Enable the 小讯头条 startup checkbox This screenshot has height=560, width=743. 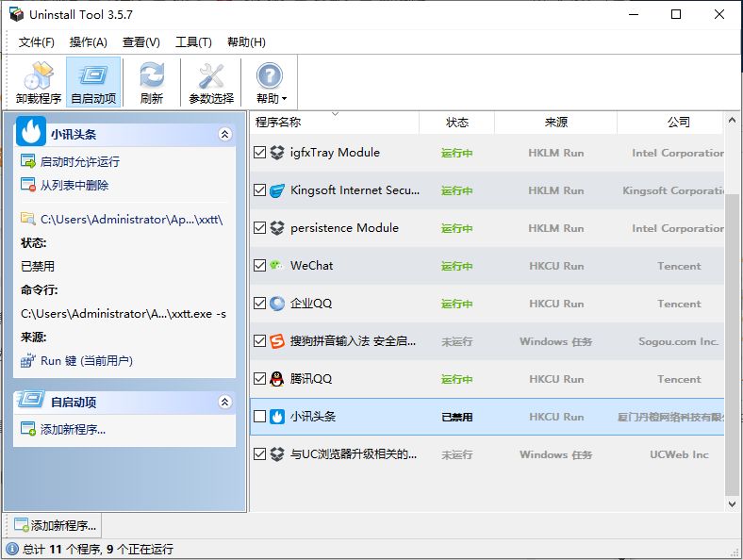point(259,417)
